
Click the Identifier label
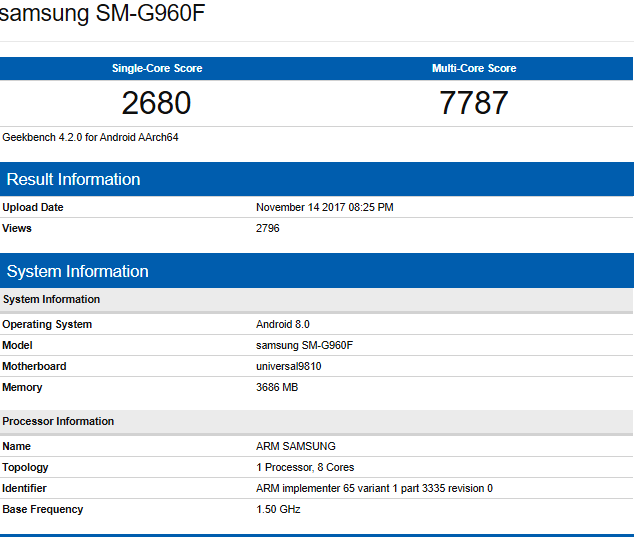click(x=24, y=489)
